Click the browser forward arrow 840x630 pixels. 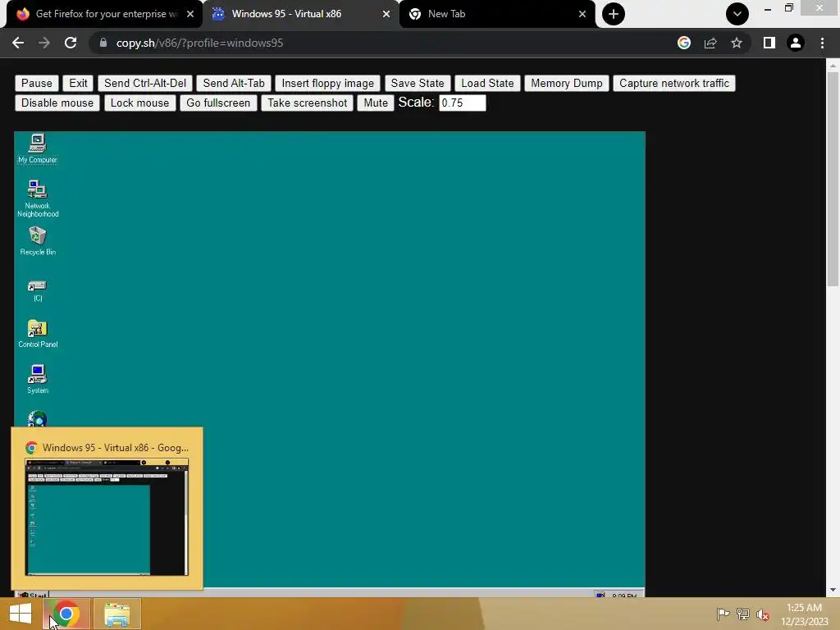[44, 43]
